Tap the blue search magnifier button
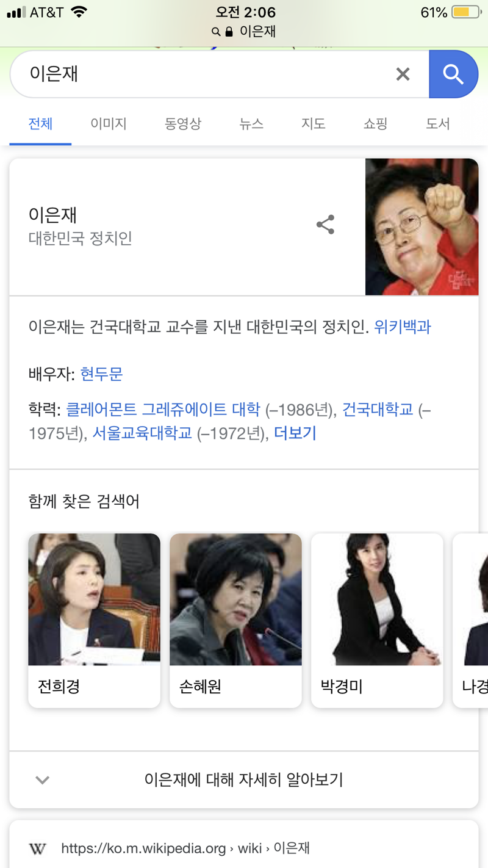Image resolution: width=488 pixels, height=868 pixels. point(453,74)
